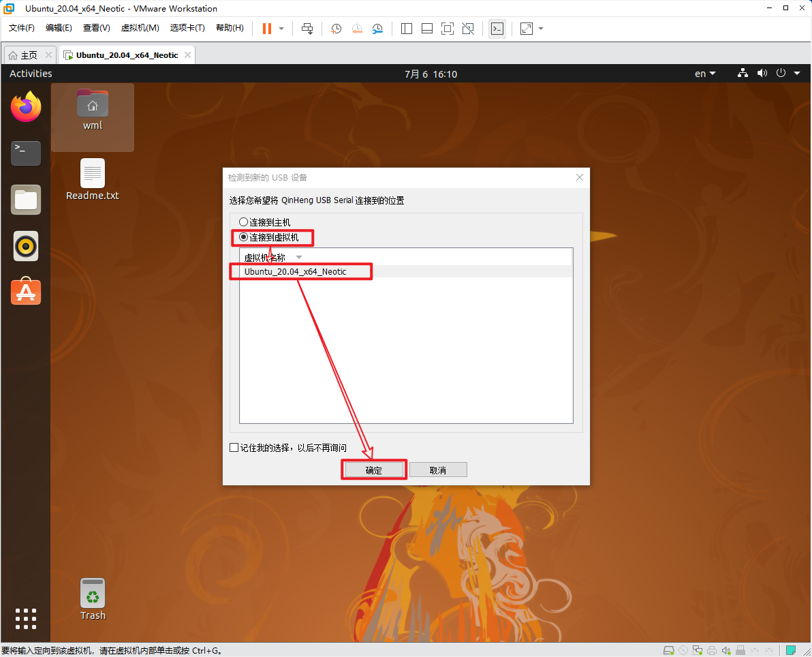Show all applications grid

tap(26, 619)
